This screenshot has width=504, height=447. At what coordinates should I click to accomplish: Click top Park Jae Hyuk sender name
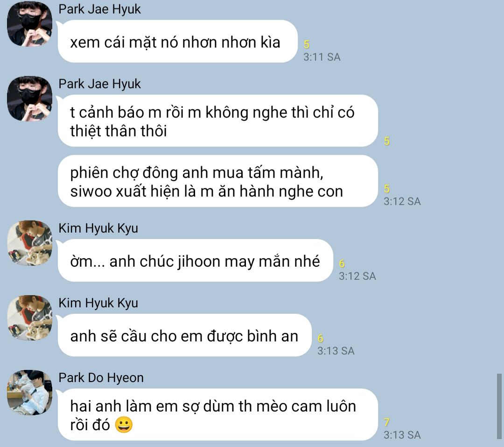pos(99,9)
